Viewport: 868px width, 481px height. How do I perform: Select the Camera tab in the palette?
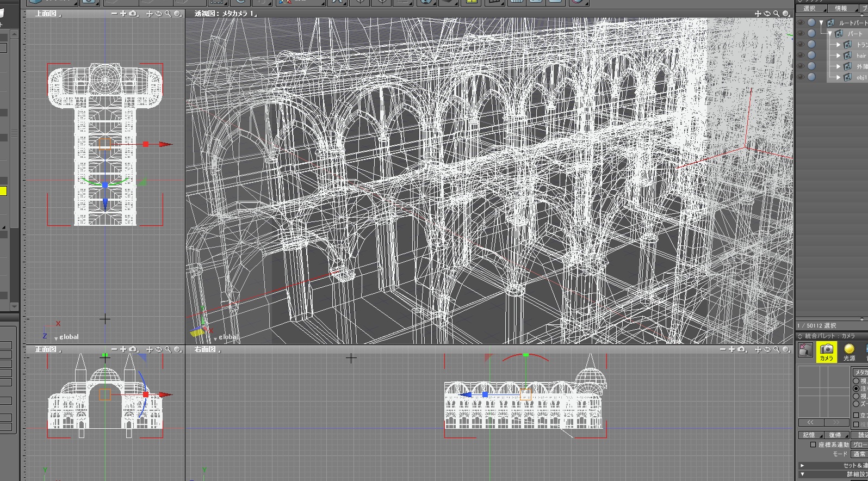coord(826,352)
